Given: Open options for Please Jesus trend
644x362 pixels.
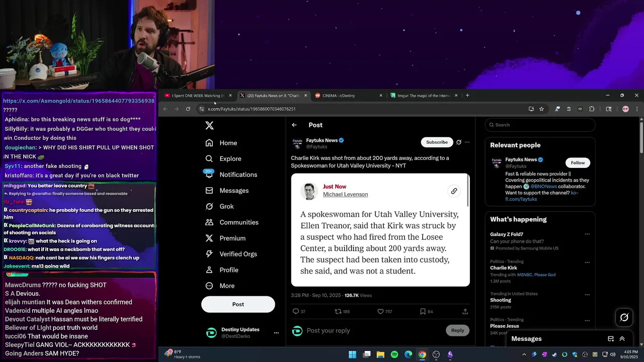Looking at the screenshot, I should [587, 321].
